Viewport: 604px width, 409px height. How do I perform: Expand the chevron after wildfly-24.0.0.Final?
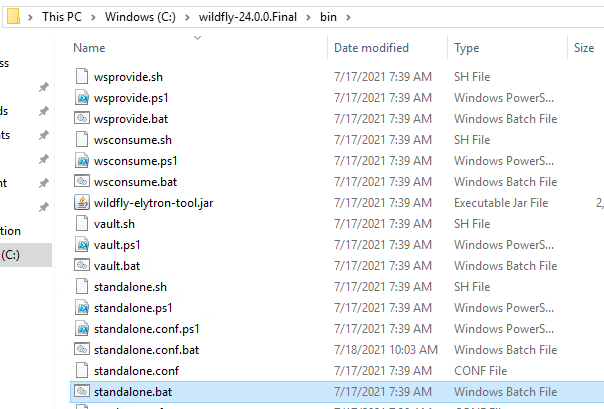(x=308, y=17)
